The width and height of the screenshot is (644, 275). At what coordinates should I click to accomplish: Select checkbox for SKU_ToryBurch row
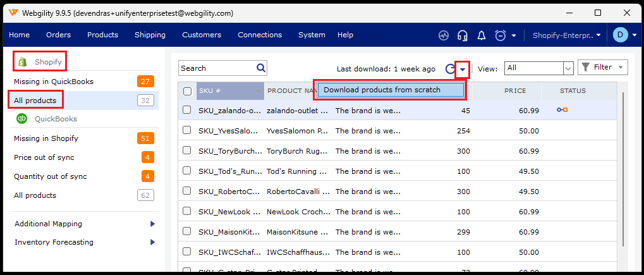[x=187, y=151]
